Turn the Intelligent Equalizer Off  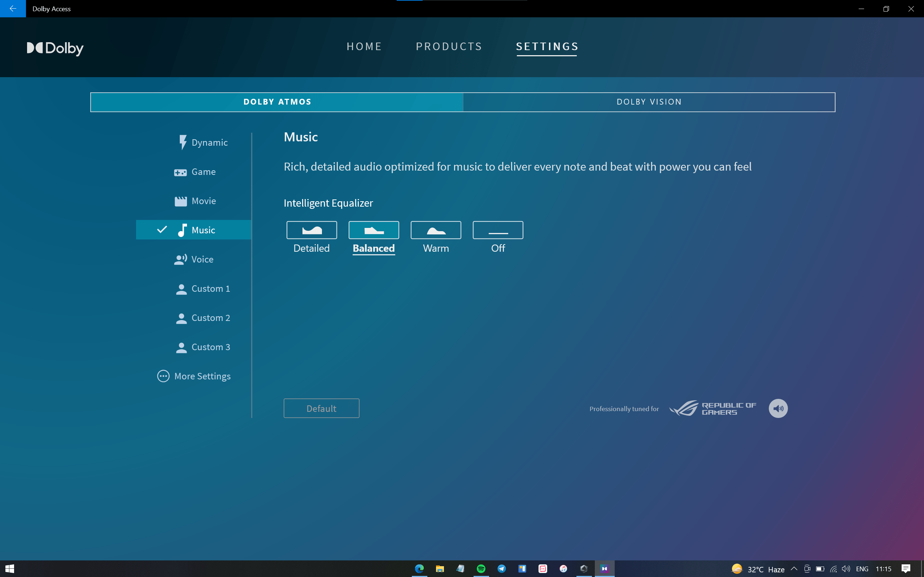coord(498,230)
